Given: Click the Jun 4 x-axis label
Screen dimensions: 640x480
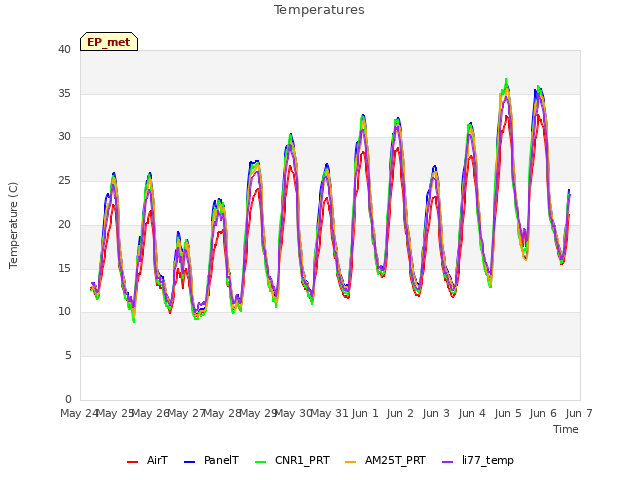Looking at the screenshot, I should click(x=472, y=413).
